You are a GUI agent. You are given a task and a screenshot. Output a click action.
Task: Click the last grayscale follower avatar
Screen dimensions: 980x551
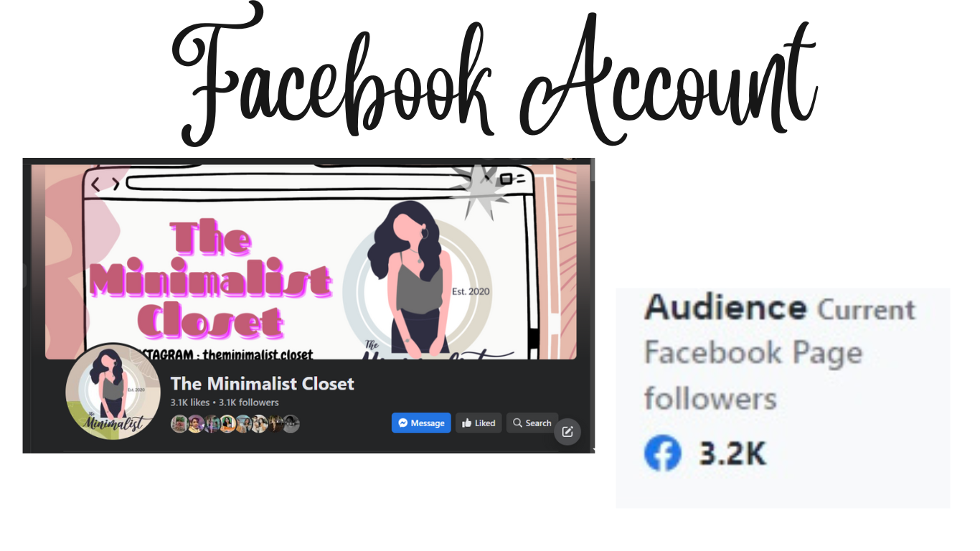point(291,424)
